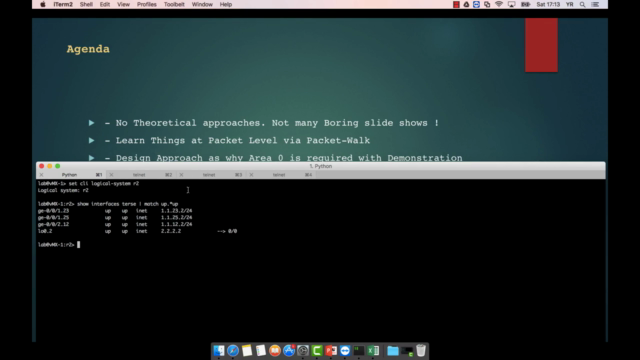The height and width of the screenshot is (360, 640).
Task: Click the ge-0/0/2.12 interface row
Action: pyautogui.click(x=115, y=224)
